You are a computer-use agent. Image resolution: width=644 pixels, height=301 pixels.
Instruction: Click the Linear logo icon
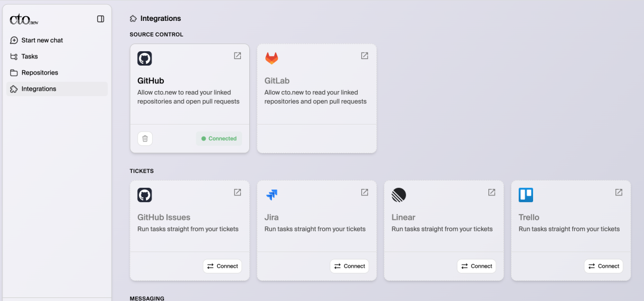398,195
